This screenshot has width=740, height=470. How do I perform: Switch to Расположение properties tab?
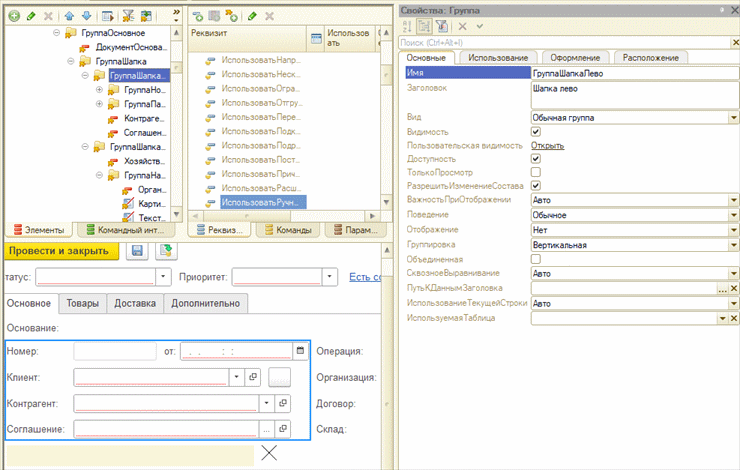click(650, 58)
